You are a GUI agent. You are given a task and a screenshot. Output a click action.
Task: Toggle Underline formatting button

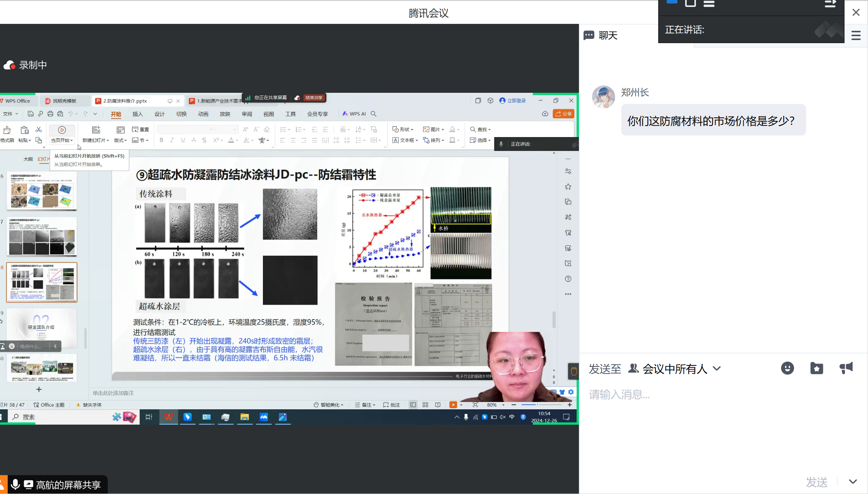click(x=183, y=140)
